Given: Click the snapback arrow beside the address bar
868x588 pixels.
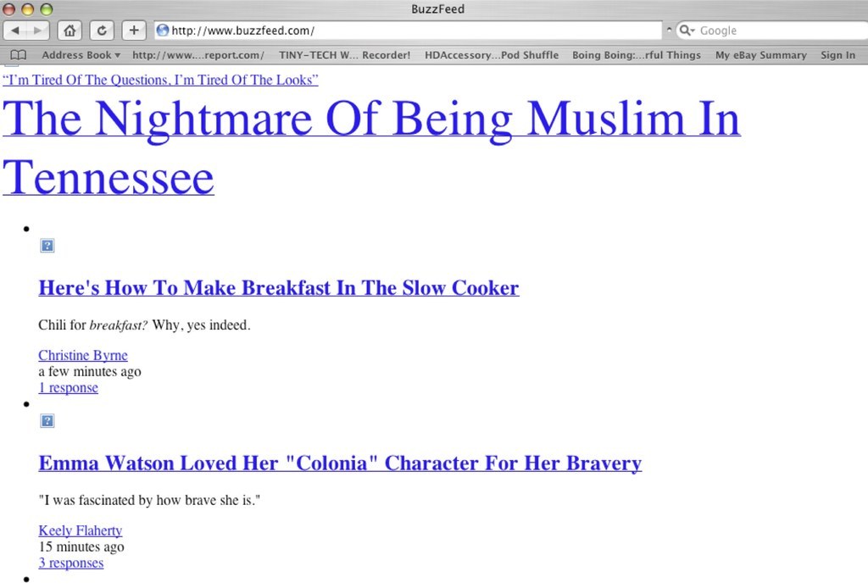Looking at the screenshot, I should (x=669, y=30).
